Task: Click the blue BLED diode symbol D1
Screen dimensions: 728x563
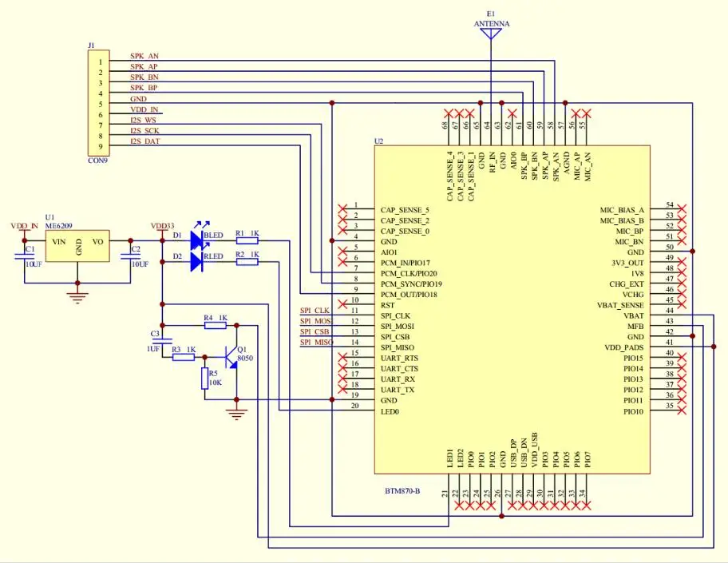Action: pos(197,240)
